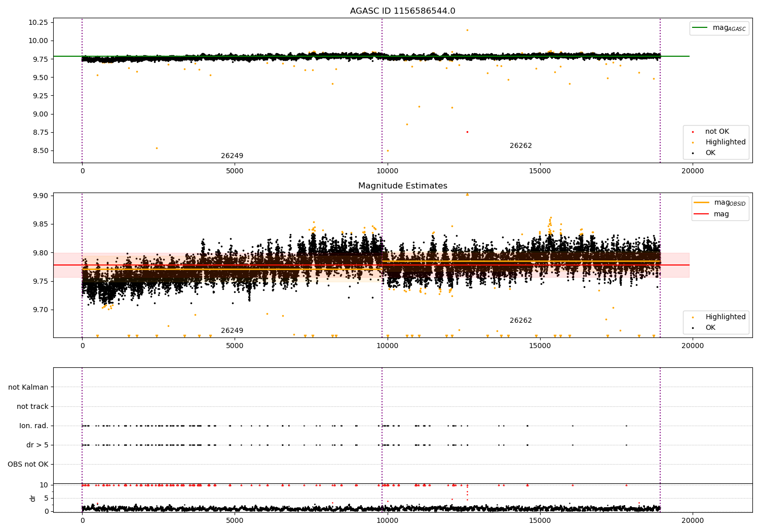Click the red outlier point near 8.75 in top plot
This screenshot has width=760, height=532.
click(467, 132)
